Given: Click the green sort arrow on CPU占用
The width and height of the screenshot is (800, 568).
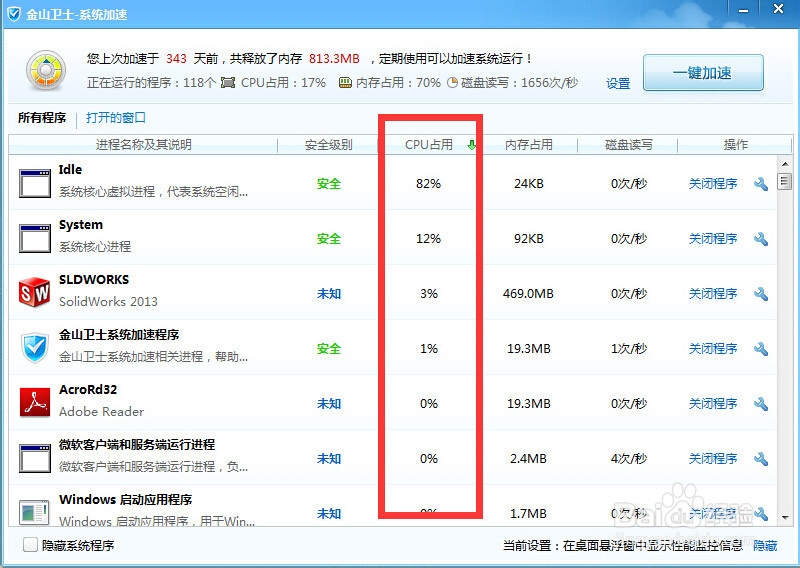Looking at the screenshot, I should (471, 145).
